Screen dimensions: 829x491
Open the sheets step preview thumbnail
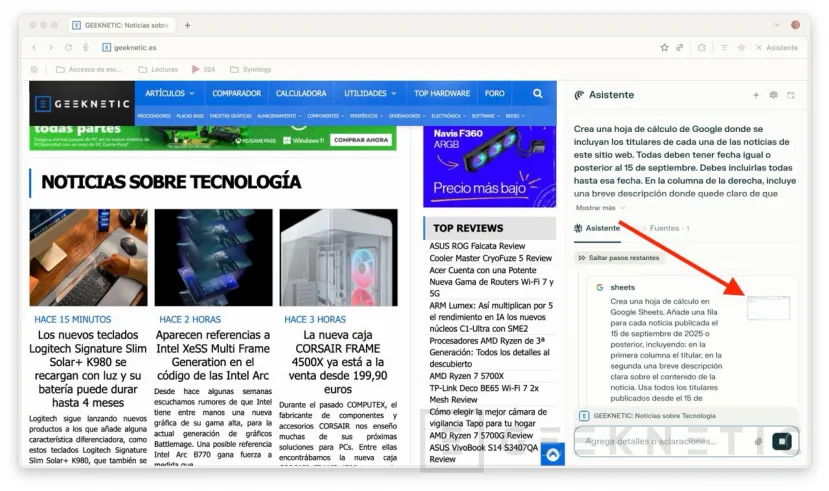pyautogui.click(x=768, y=308)
